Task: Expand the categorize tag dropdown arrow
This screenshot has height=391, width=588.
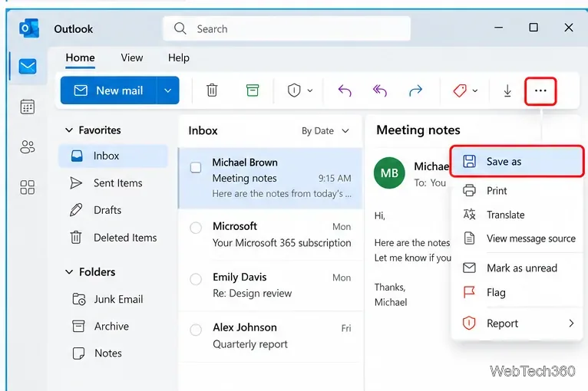Action: 475,90
